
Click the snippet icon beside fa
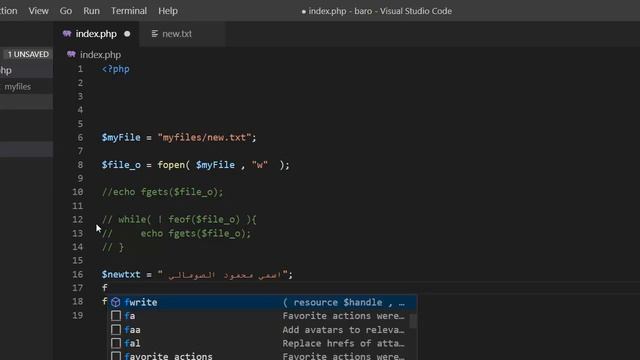tap(116, 316)
